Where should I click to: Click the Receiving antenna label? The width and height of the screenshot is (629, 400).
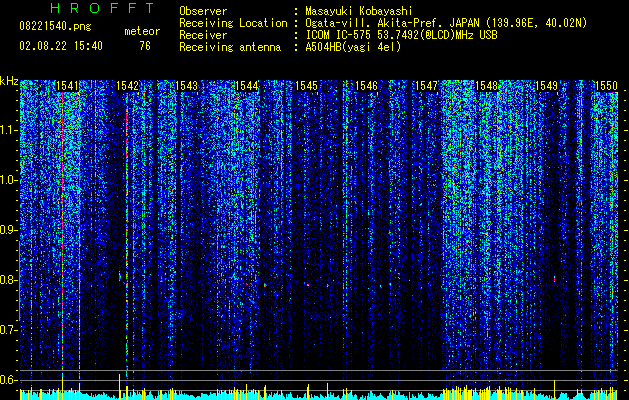(230, 47)
